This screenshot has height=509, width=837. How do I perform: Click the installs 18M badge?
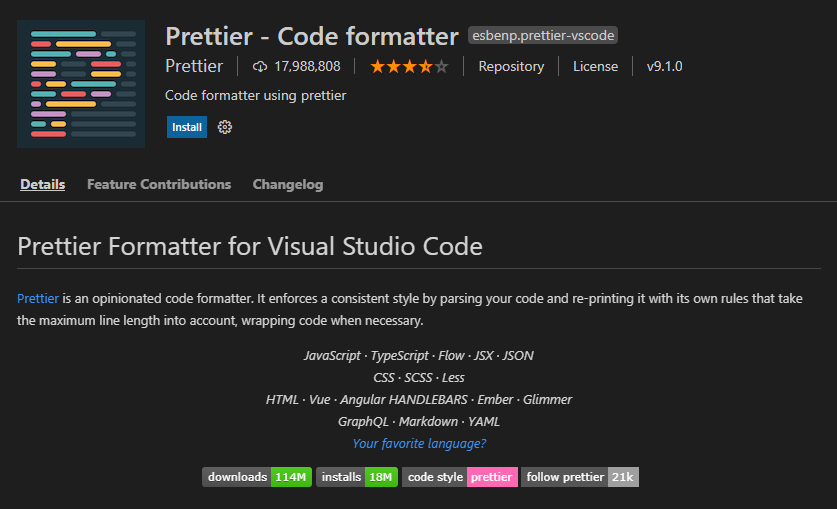coord(357,477)
